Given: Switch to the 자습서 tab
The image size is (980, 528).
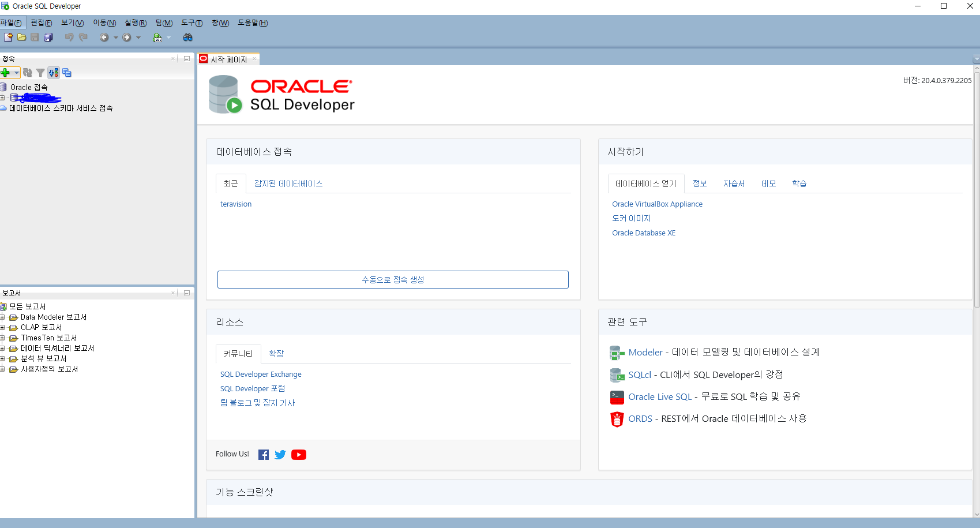Looking at the screenshot, I should 734,184.
